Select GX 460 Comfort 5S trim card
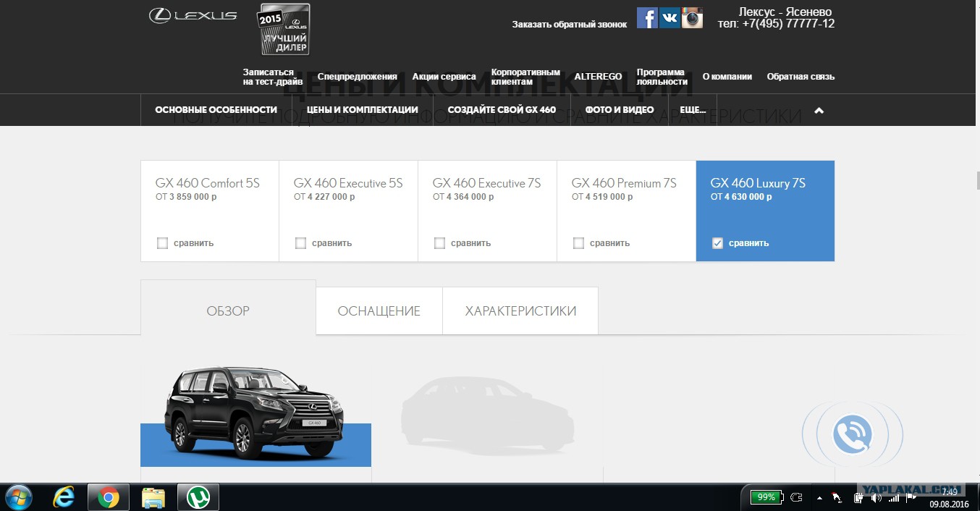 pyautogui.click(x=210, y=211)
